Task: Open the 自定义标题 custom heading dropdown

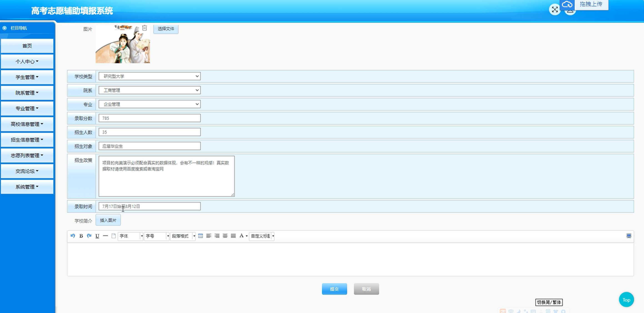Action: click(261, 236)
